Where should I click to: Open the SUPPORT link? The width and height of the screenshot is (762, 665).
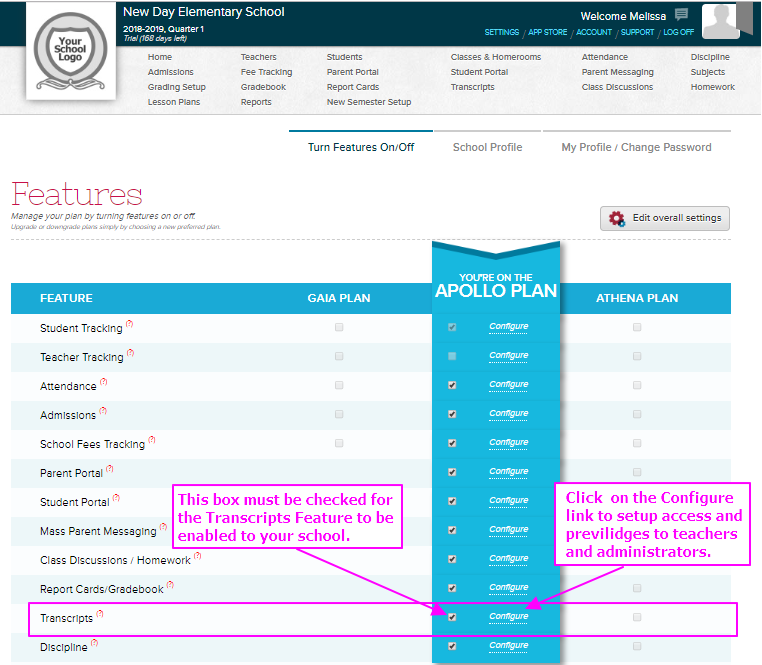point(638,32)
